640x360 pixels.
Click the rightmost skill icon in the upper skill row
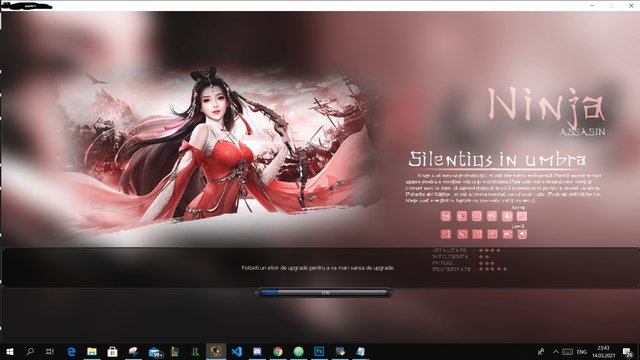522,216
